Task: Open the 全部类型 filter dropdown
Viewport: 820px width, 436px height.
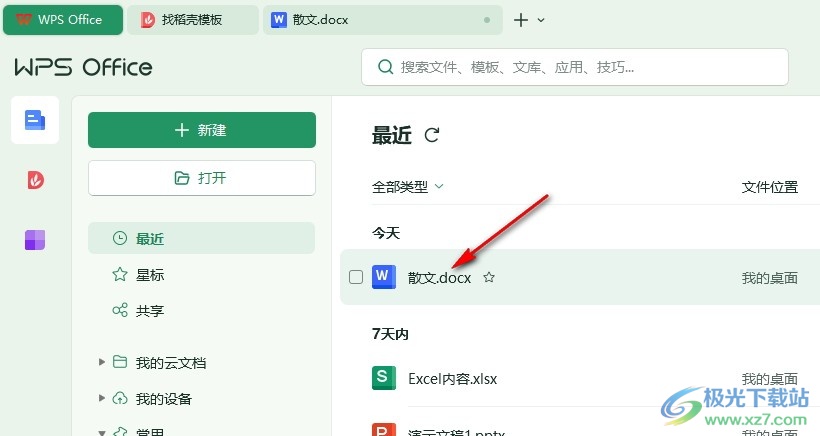Action: [x=407, y=187]
